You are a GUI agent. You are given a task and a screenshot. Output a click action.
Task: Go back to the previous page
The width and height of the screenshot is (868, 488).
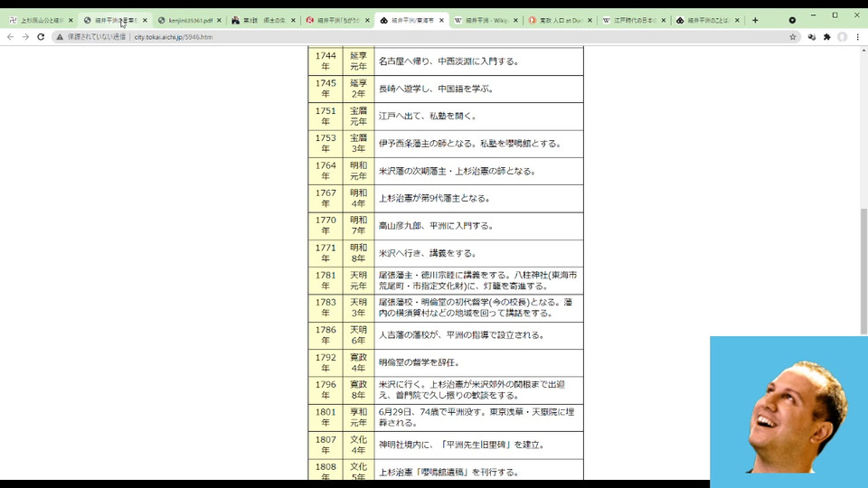point(11,37)
